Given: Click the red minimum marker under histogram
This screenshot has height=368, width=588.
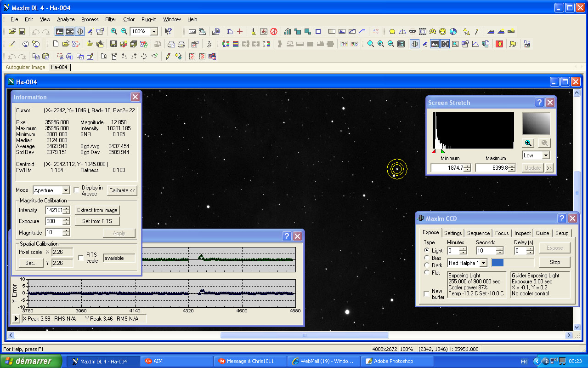Looking at the screenshot, I should point(433,151).
